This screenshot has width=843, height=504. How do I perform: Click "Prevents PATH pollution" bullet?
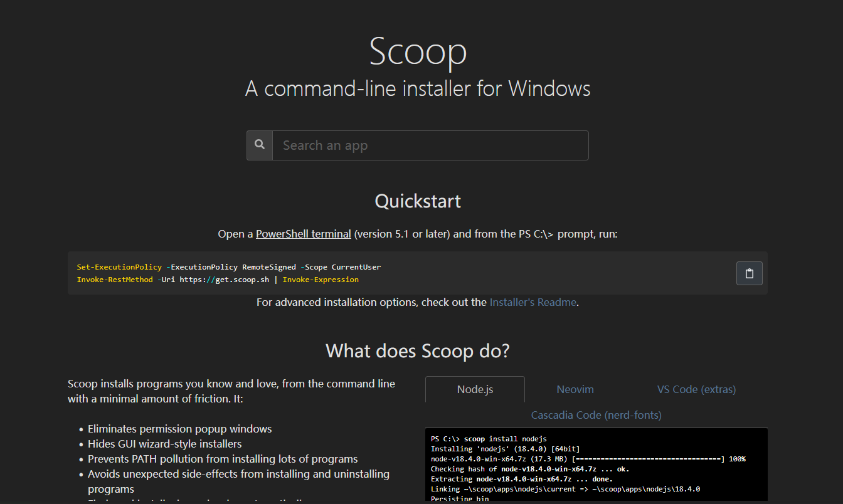tap(223, 459)
